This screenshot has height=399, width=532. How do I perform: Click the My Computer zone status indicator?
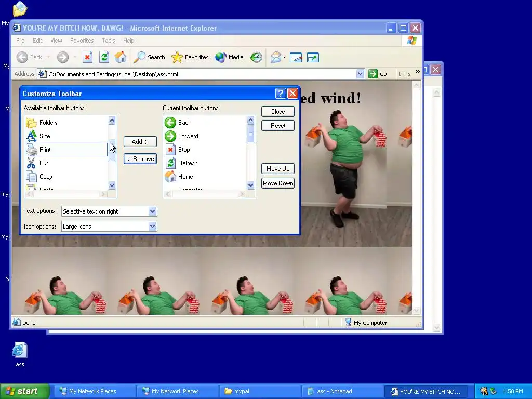pos(366,322)
